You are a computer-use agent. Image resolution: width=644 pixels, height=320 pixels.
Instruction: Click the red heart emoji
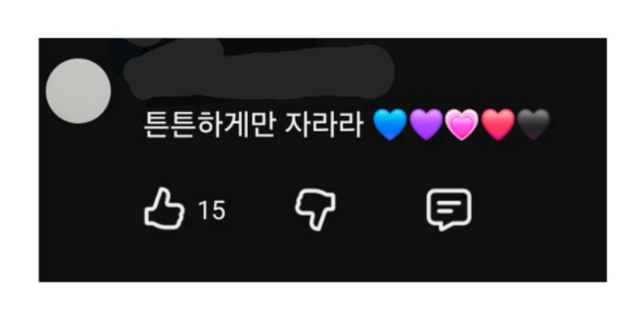pos(498,124)
